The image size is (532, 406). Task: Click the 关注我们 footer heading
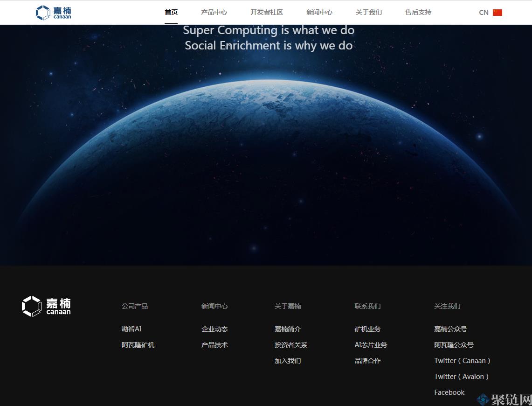click(447, 306)
